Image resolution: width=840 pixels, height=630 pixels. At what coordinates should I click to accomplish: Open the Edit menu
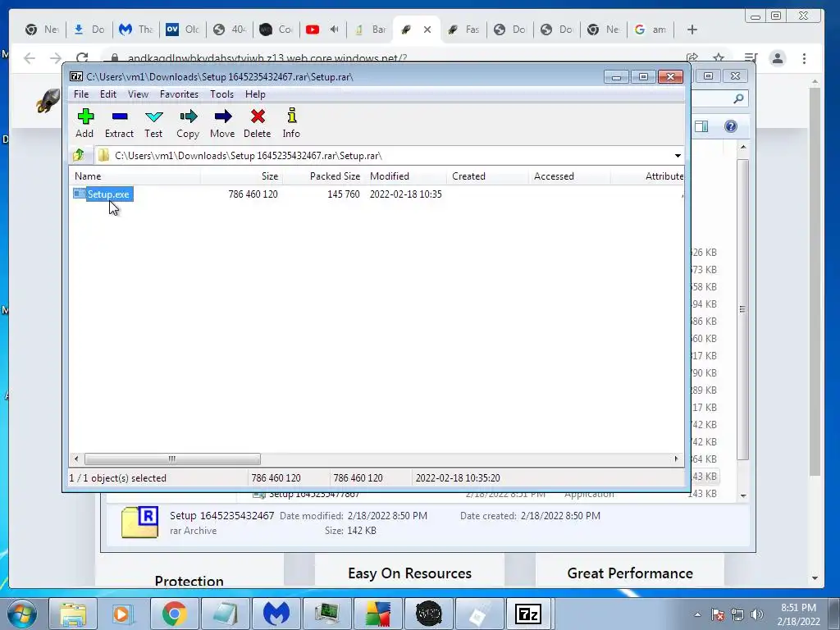pyautogui.click(x=107, y=94)
